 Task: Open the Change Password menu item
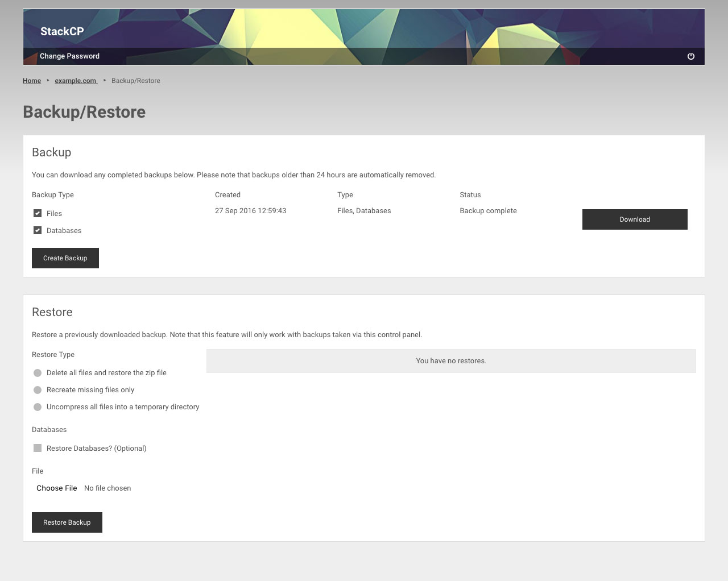point(69,56)
